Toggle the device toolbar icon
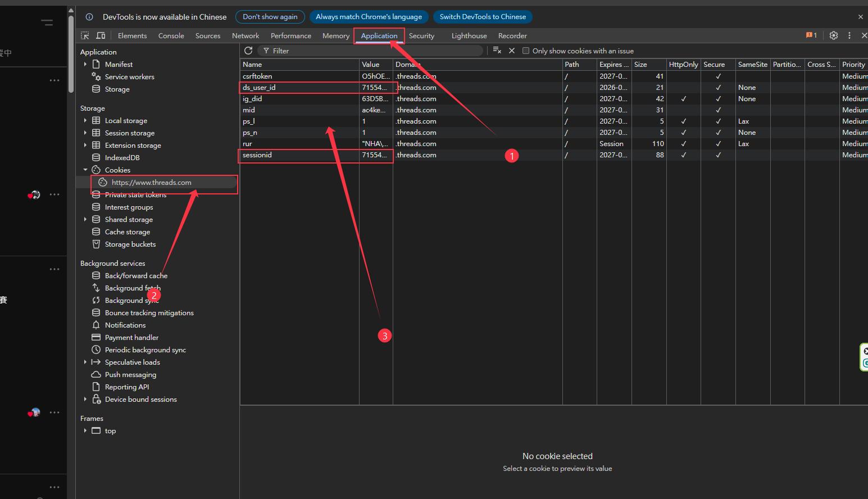This screenshot has width=868, height=499. tap(101, 35)
